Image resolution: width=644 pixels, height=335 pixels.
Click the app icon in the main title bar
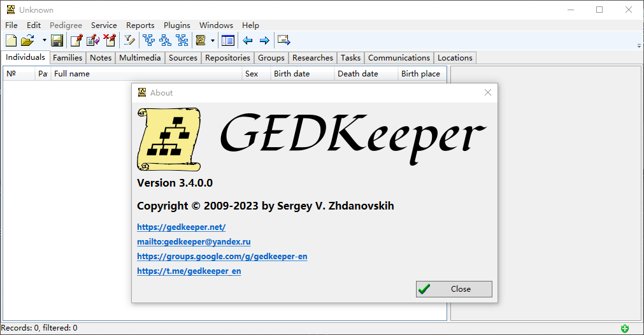click(11, 10)
